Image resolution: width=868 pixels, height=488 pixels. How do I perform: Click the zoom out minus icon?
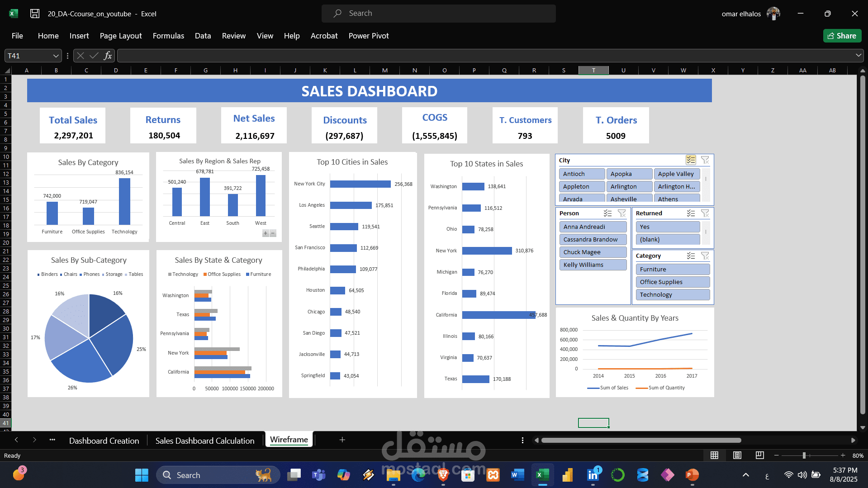tap(777, 455)
